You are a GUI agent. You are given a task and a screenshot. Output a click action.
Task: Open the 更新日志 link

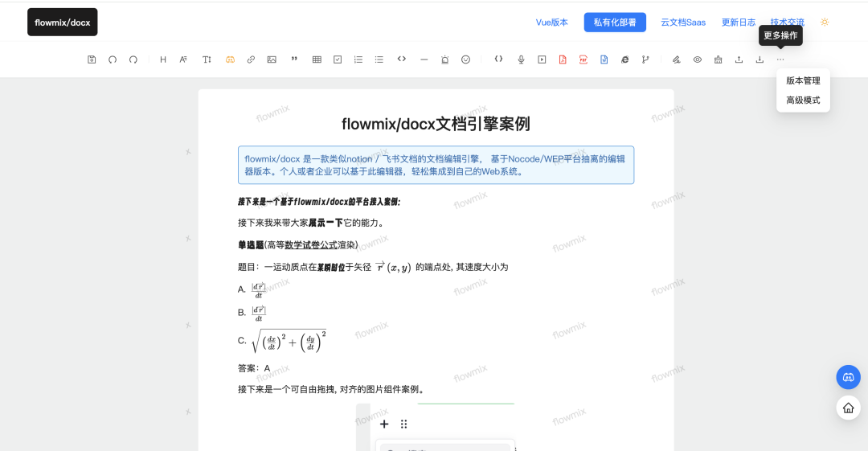coord(739,23)
